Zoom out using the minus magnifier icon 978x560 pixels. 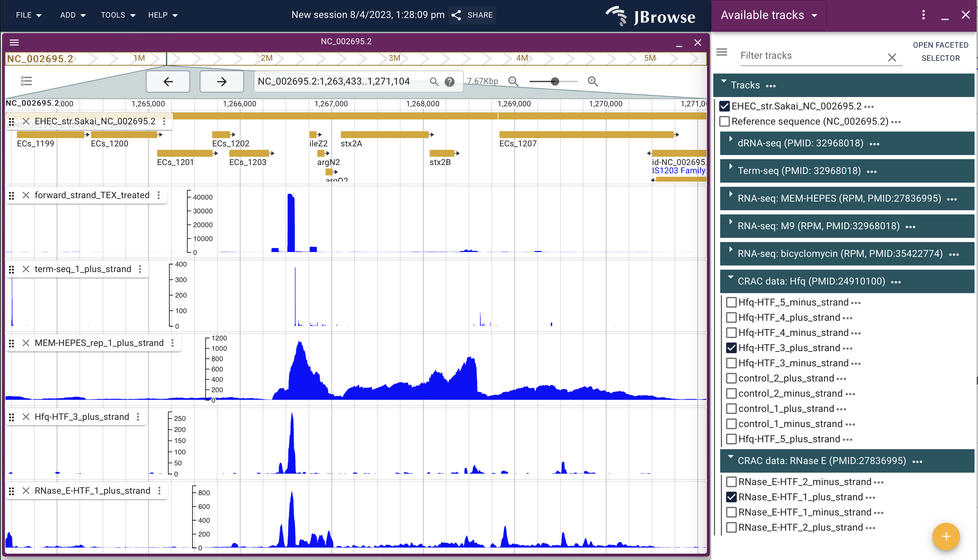pos(514,81)
